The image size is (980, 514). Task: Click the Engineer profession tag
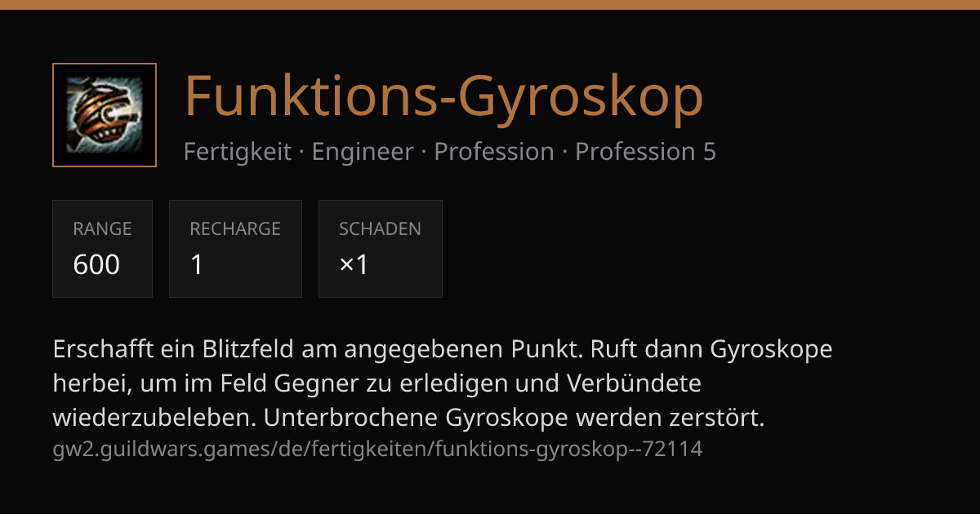pos(363,152)
